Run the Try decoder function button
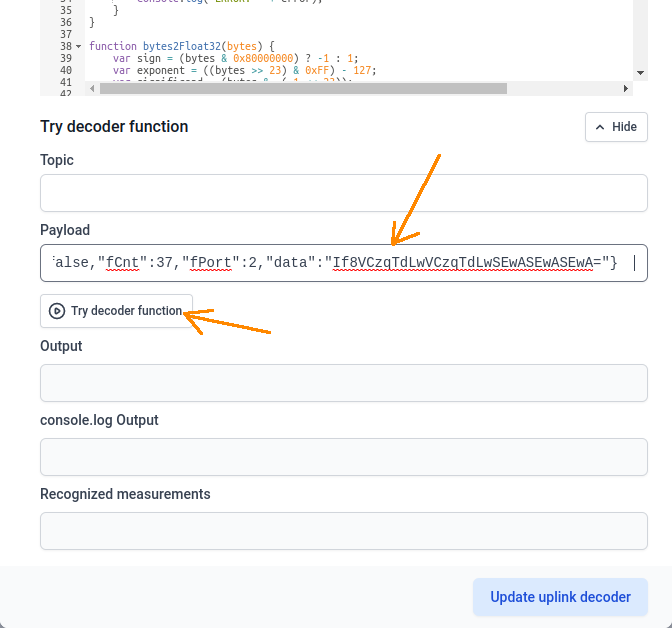This screenshot has width=672, height=628. pos(117,311)
